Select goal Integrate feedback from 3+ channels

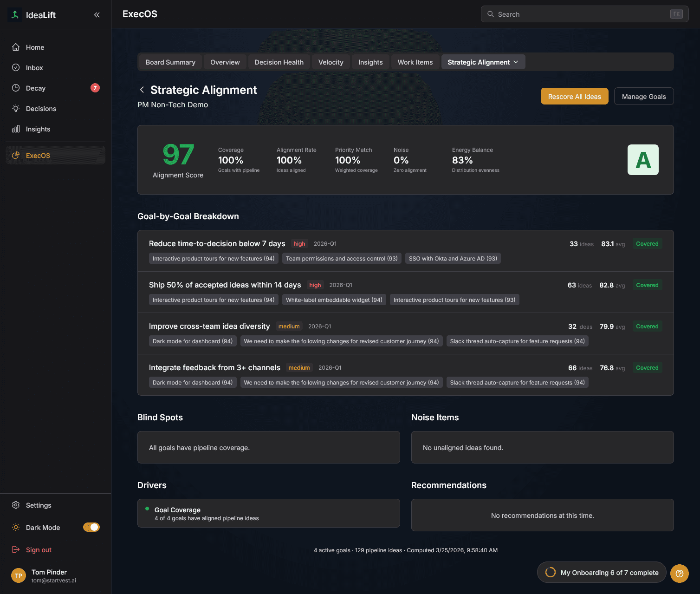(214, 368)
